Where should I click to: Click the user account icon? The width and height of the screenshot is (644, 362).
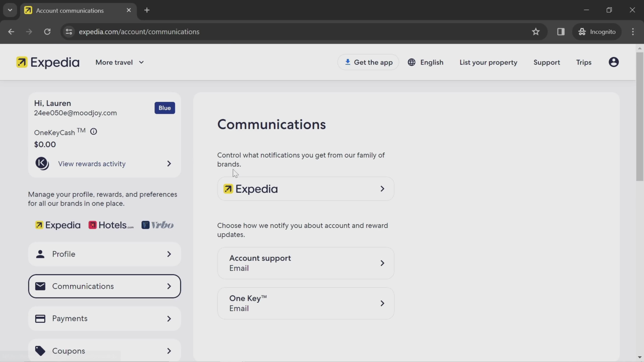[x=614, y=62]
